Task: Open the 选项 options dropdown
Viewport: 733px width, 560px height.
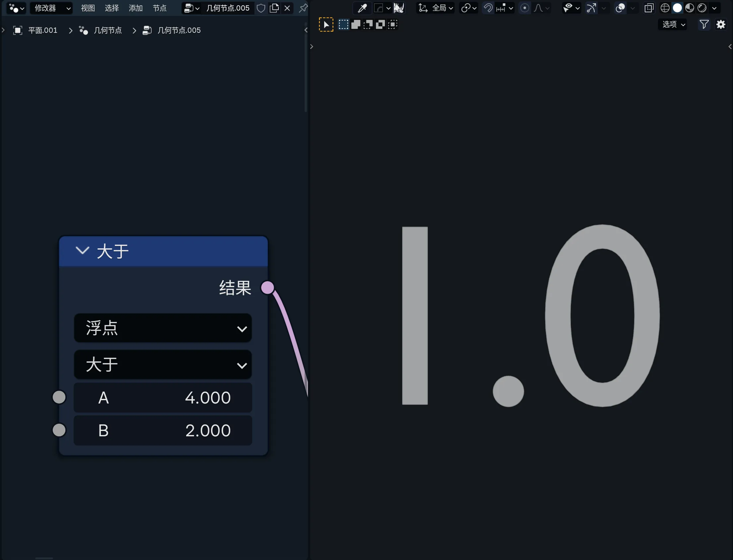Action: (673, 24)
